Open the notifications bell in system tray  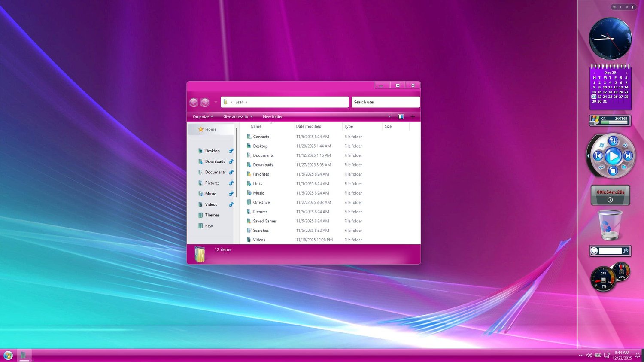coord(638,355)
